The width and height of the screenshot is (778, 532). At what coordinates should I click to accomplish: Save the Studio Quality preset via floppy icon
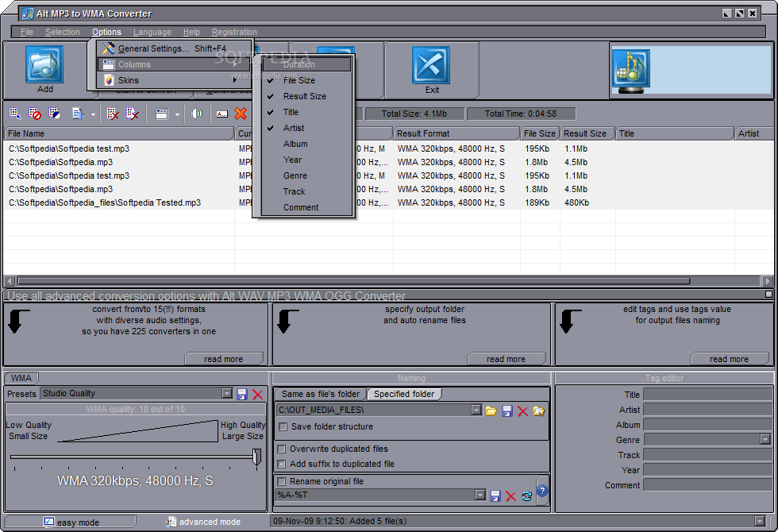point(242,395)
